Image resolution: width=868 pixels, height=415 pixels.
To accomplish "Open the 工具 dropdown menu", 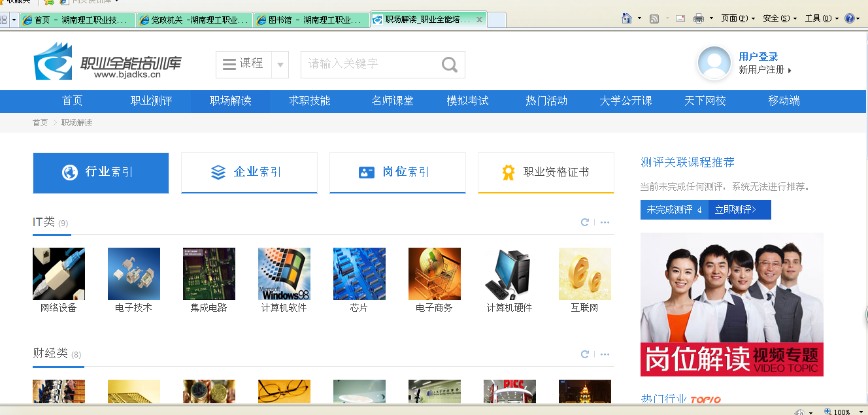I will [822, 18].
